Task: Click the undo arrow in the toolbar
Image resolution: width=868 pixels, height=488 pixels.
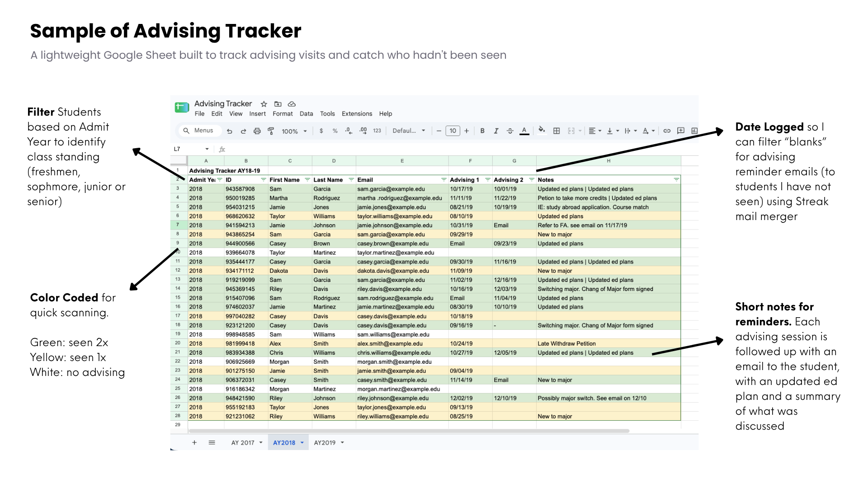Action: 230,131
